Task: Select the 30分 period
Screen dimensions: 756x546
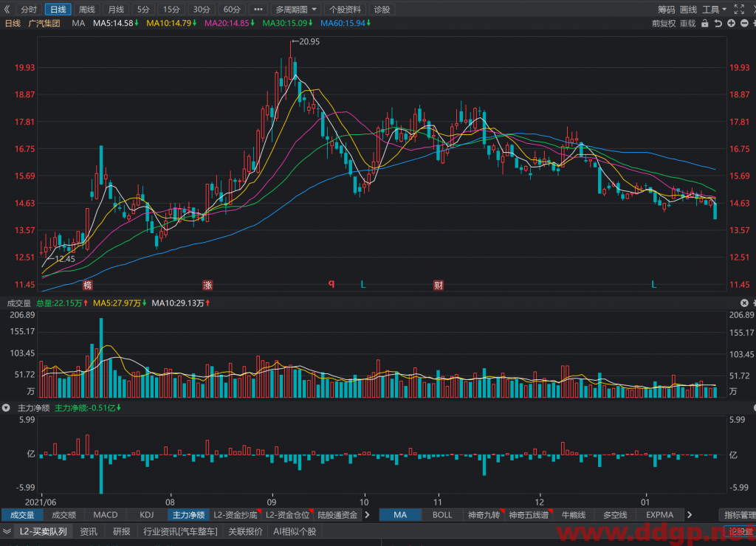Action: pos(202,9)
